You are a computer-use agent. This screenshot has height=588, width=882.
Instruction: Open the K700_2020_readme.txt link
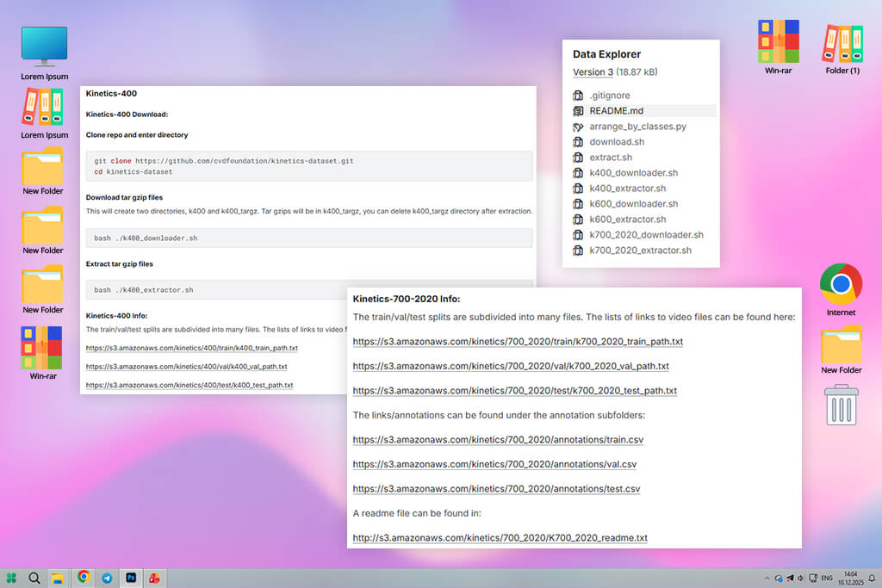click(x=500, y=538)
